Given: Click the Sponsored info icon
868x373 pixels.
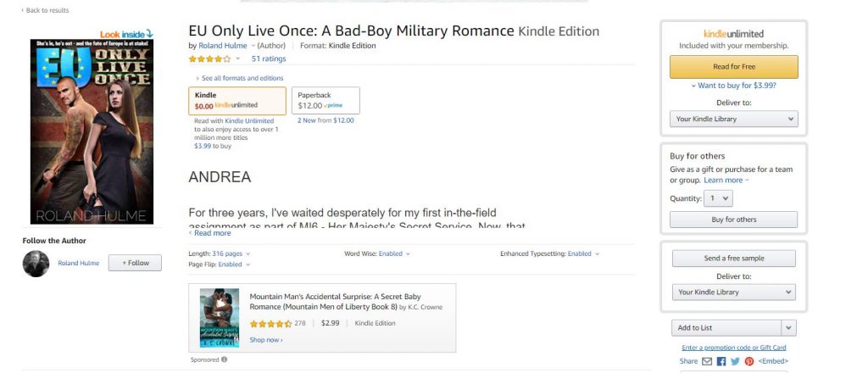Looking at the screenshot, I should (224, 359).
